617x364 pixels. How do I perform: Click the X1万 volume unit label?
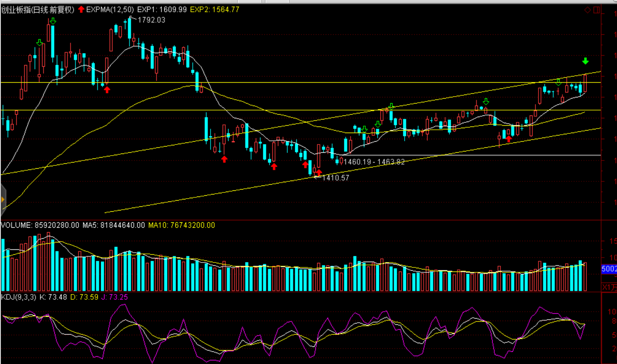[x=609, y=287]
